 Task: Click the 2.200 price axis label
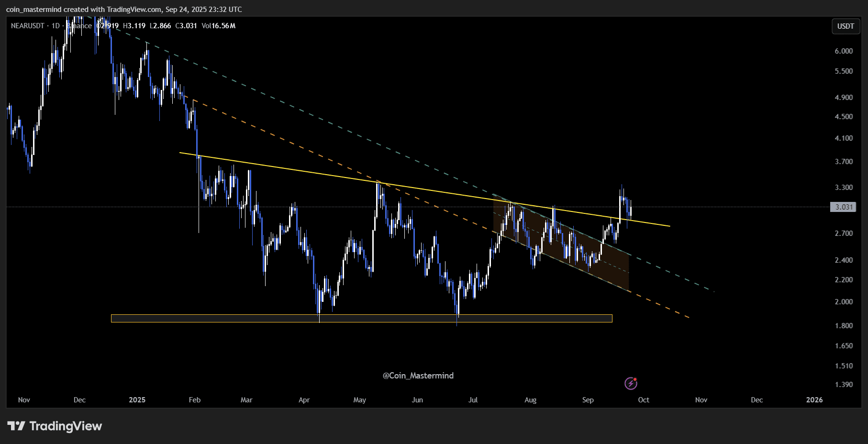[x=844, y=280]
